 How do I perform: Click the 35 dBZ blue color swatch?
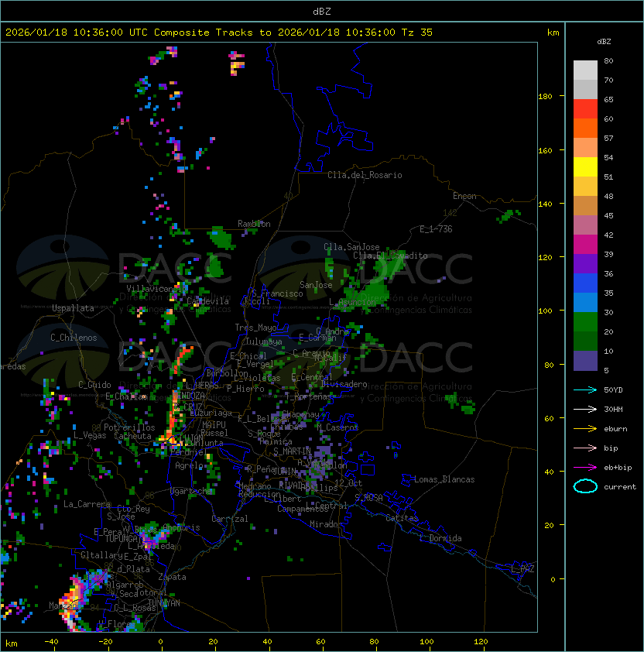(585, 302)
